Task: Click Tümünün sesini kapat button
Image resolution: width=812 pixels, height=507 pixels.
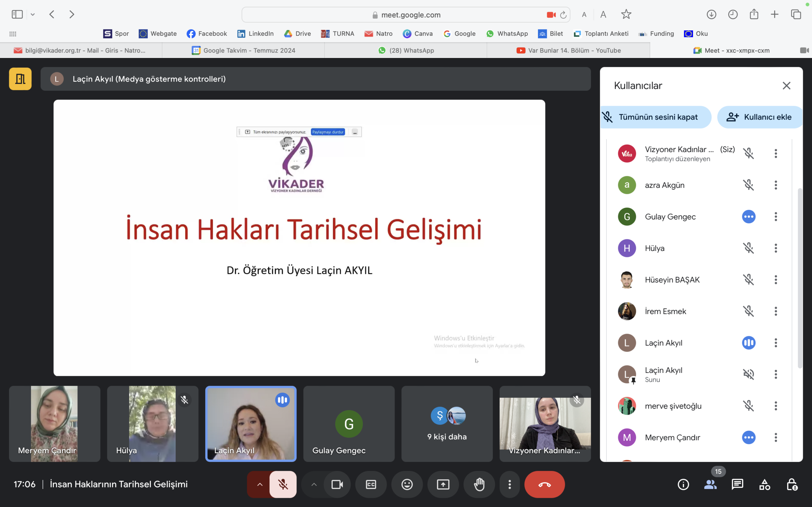Action: pyautogui.click(x=656, y=117)
